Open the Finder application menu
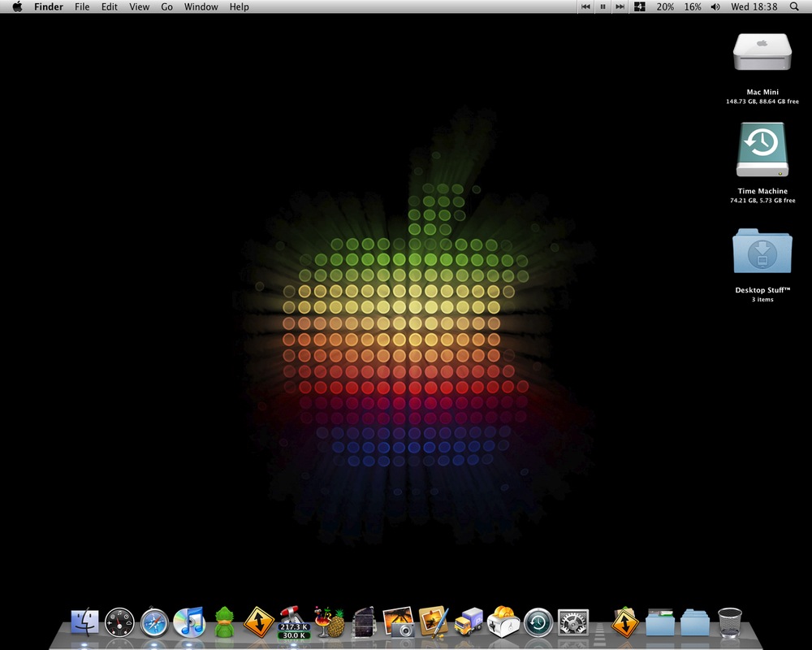 49,6
